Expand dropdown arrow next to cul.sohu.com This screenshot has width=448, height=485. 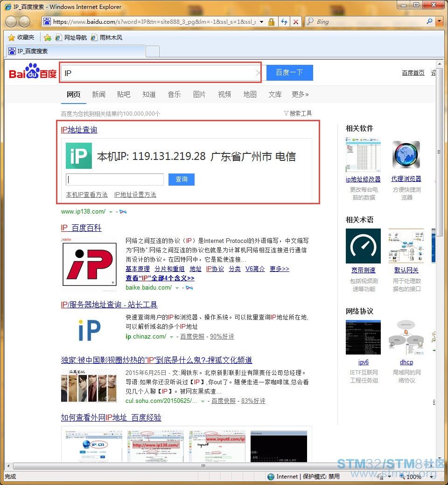pyautogui.click(x=203, y=401)
